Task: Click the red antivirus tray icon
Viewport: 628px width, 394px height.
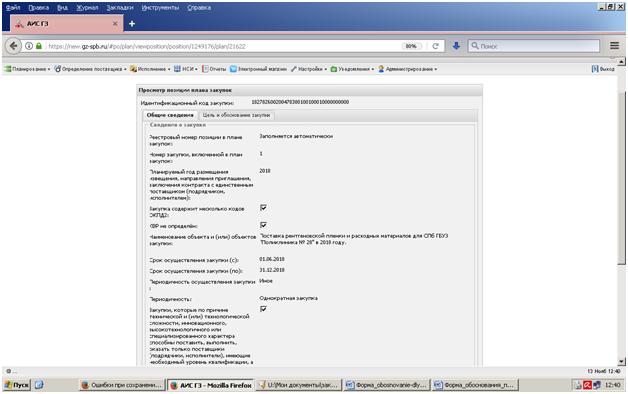Action: 588,385
